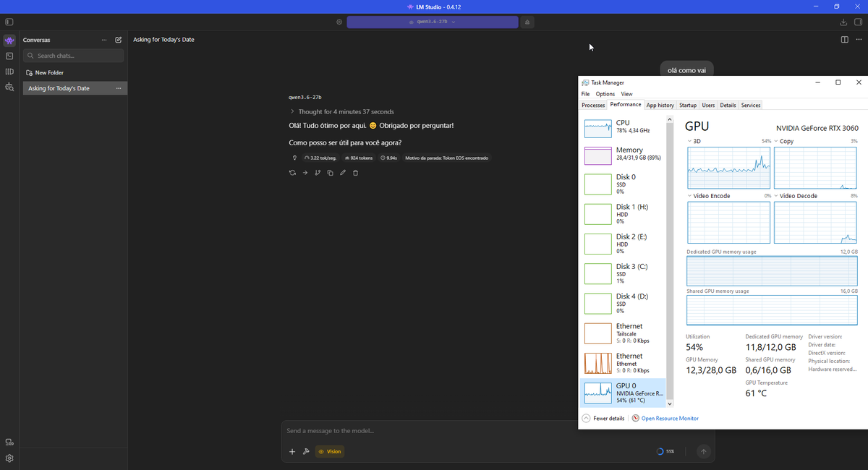
Task: Open the qwen3.6-27b model selector dropdown
Action: pyautogui.click(x=433, y=22)
